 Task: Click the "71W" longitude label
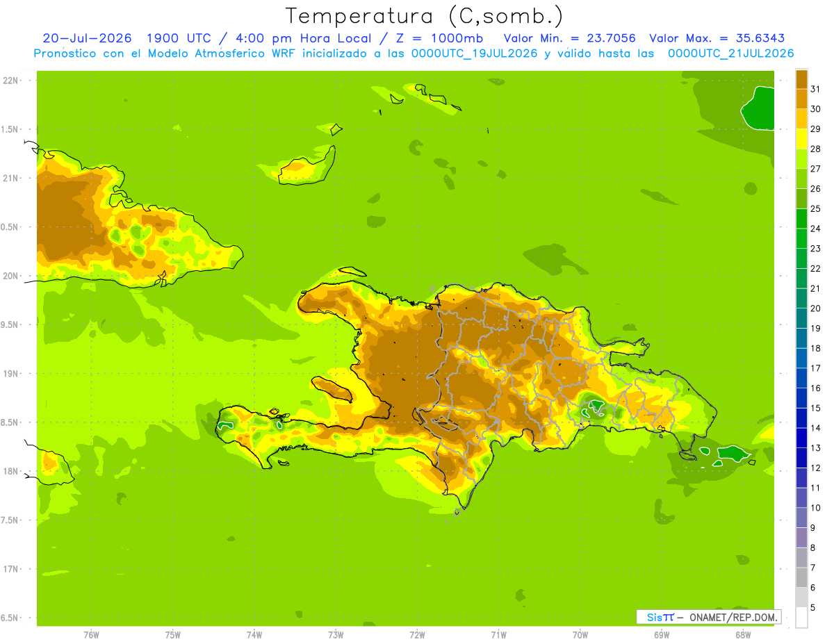tap(498, 634)
